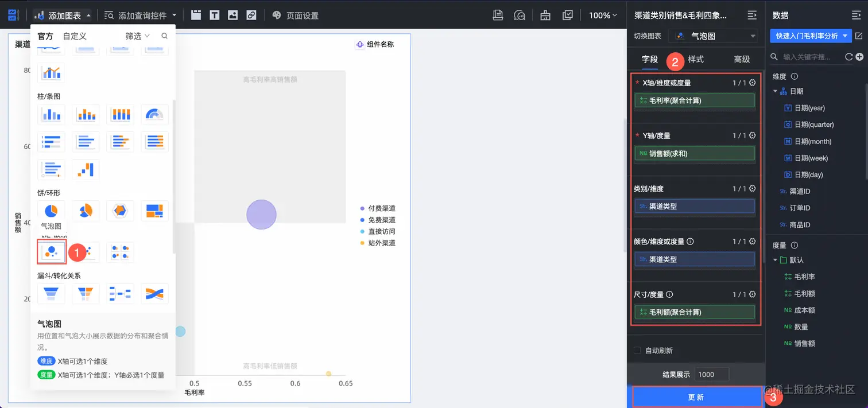
Task: Choose the plain blue funnel chart icon
Action: pos(51,293)
